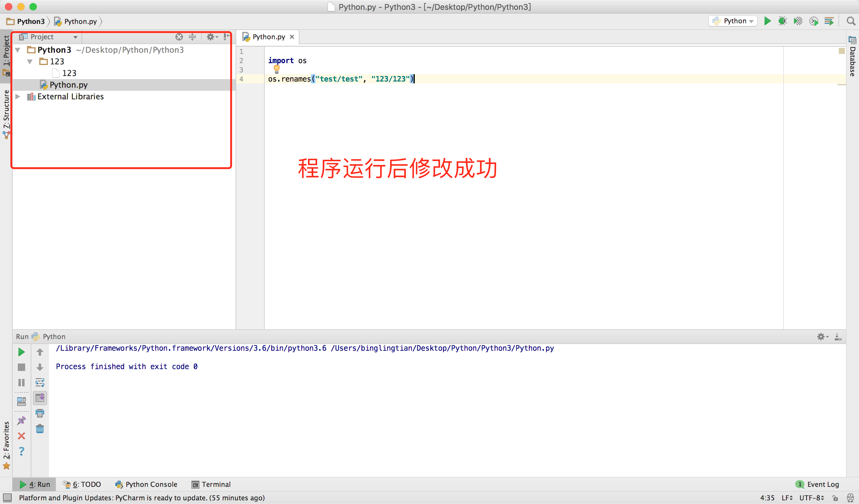This screenshot has width=859, height=504.
Task: Toggle the Pause output button
Action: (21, 382)
